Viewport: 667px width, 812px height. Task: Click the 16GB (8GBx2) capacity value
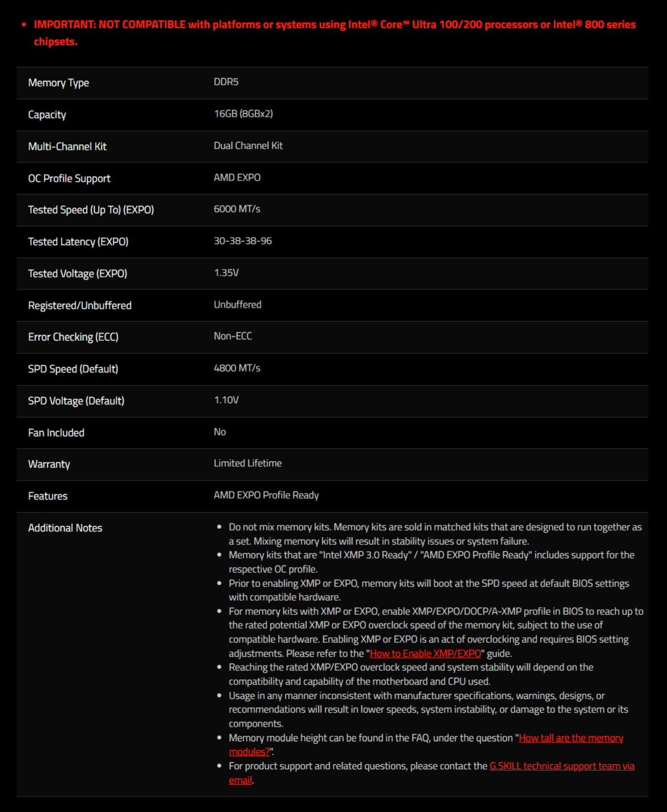[243, 114]
